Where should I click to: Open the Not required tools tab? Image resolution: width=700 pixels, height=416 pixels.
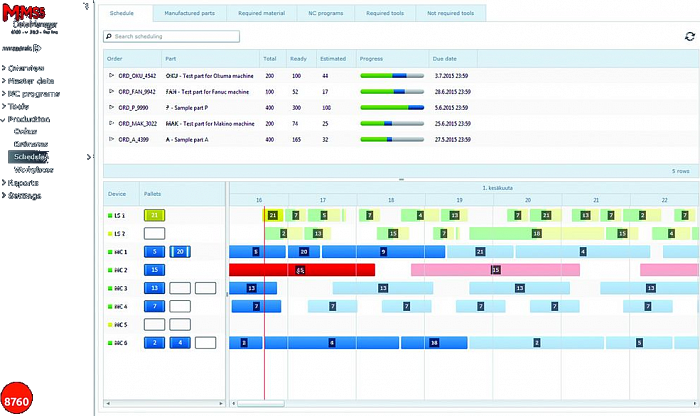coord(450,13)
